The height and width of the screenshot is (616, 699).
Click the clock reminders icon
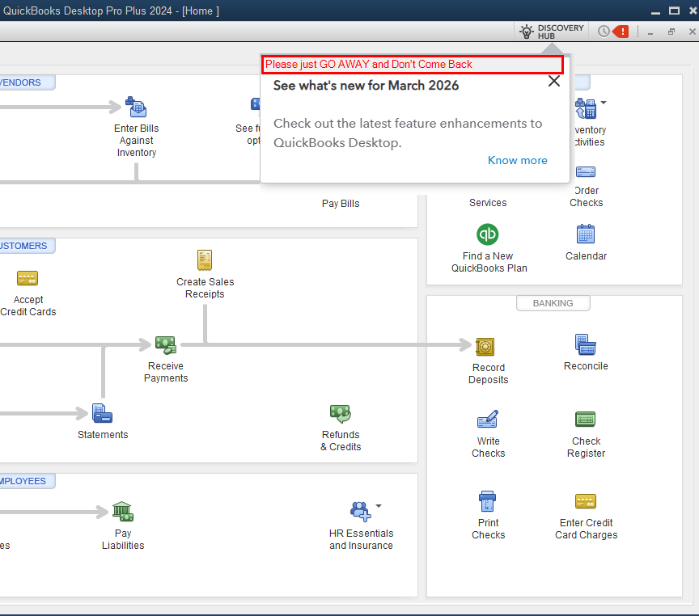click(604, 32)
